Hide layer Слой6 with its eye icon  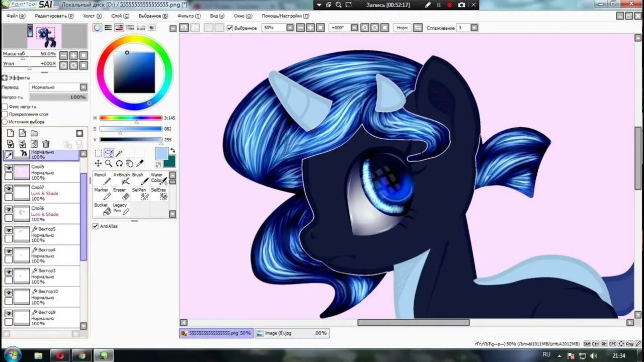pyautogui.click(x=9, y=209)
